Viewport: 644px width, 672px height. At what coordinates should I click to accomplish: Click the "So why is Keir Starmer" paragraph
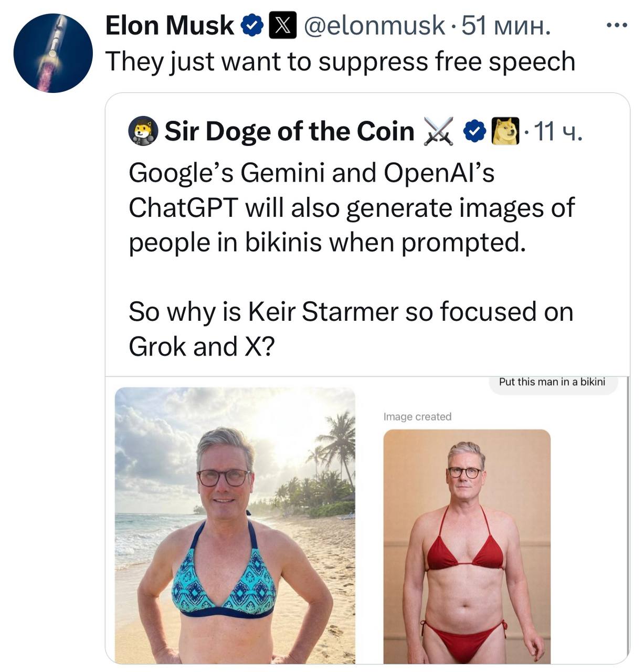[351, 329]
